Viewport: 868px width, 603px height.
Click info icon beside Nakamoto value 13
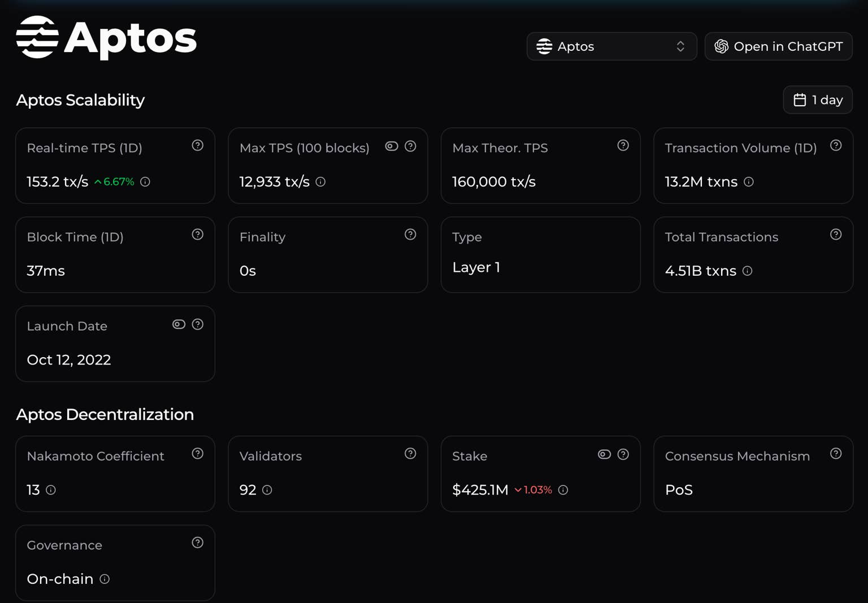tap(51, 490)
